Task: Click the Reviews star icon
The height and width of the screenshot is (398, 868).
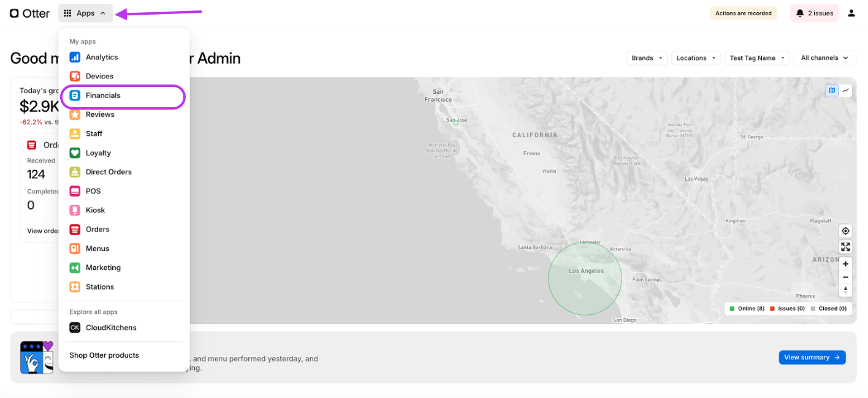Action: [x=75, y=115]
